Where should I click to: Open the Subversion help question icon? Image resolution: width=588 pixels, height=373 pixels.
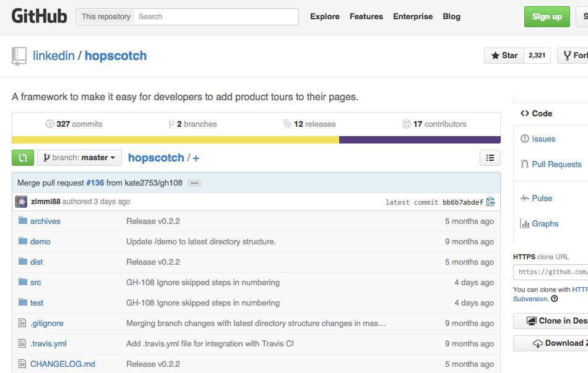[x=555, y=299]
